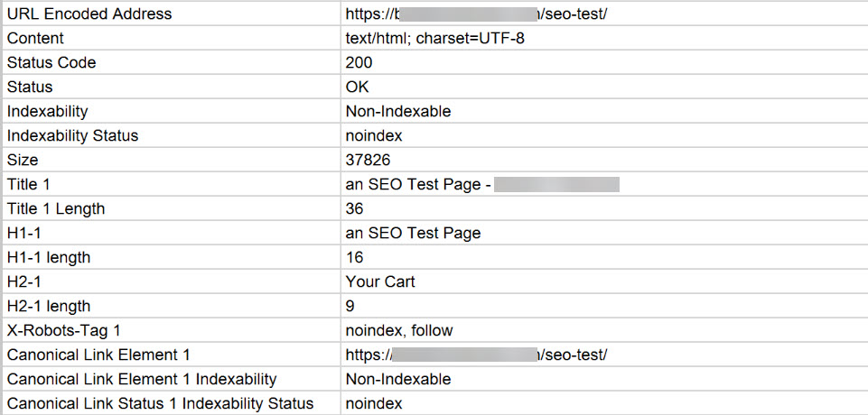The width and height of the screenshot is (868, 415).
Task: Click the "Status Code" row label
Action: click(x=51, y=63)
